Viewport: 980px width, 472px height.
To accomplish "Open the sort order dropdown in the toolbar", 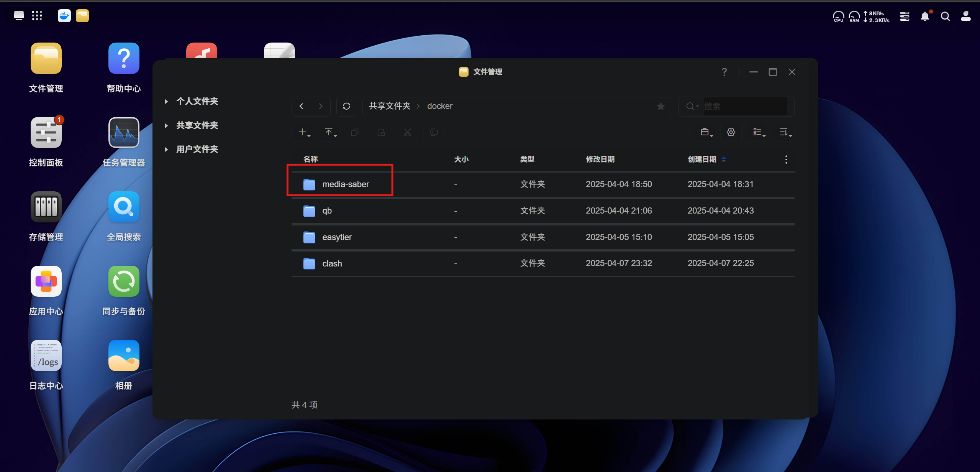I will [784, 132].
